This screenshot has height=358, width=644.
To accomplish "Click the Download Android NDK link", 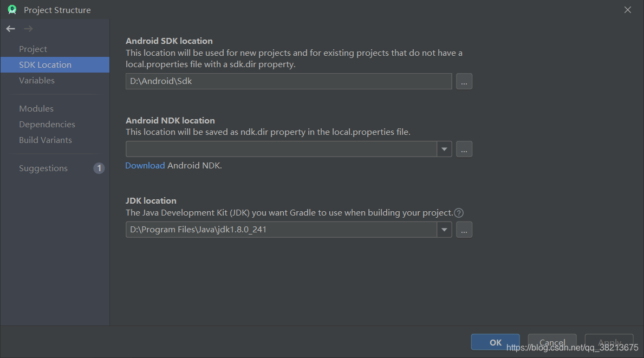I will coord(145,165).
